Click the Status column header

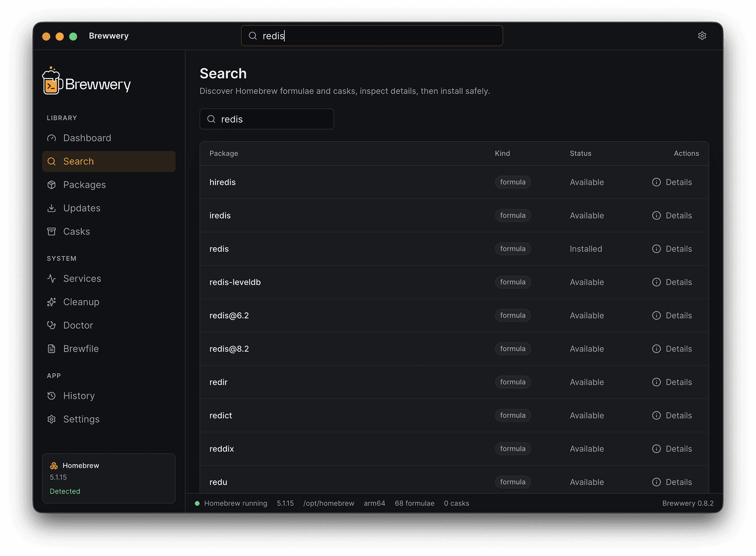pos(580,154)
